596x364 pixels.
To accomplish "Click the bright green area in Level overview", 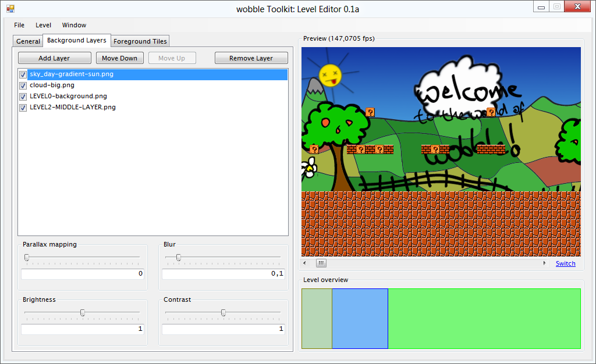I will click(x=484, y=319).
